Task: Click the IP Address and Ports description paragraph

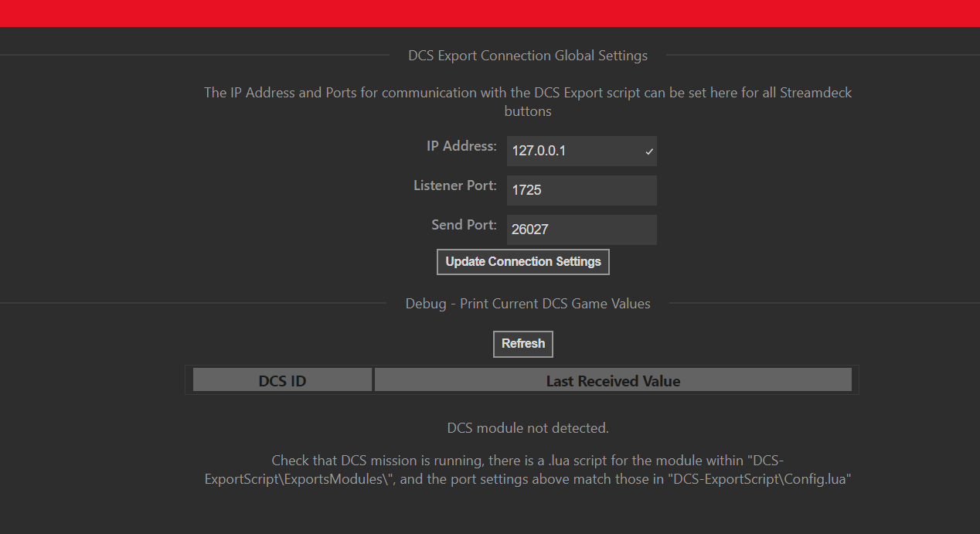Action: (x=528, y=101)
